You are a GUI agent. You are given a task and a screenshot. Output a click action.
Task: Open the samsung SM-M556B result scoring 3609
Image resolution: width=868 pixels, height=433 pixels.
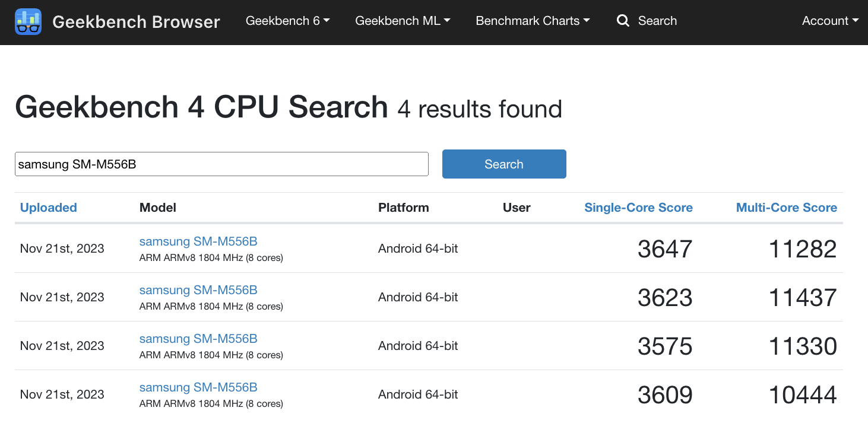[x=198, y=387]
